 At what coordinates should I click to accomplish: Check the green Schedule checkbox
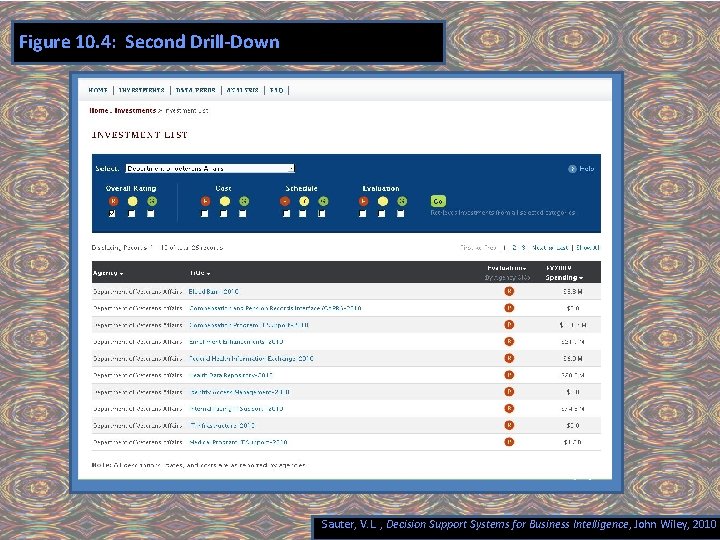pos(322,214)
